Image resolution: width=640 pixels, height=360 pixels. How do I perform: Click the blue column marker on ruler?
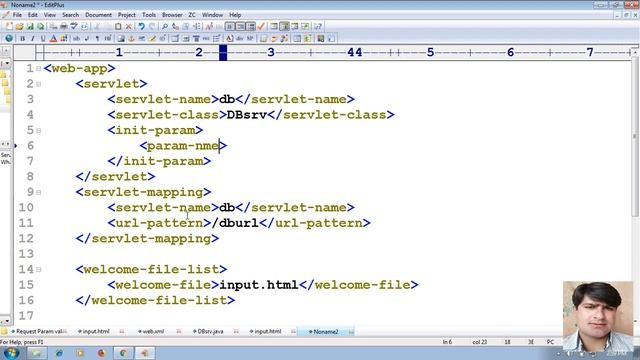(x=223, y=52)
